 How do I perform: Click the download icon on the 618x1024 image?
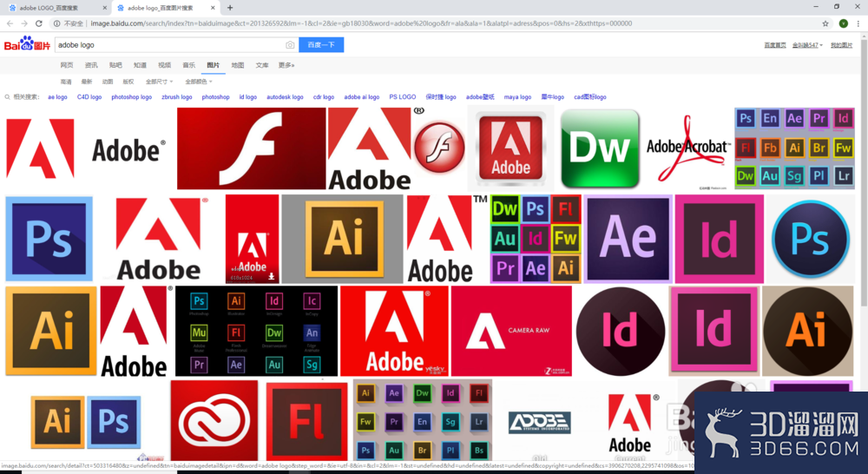[271, 276]
